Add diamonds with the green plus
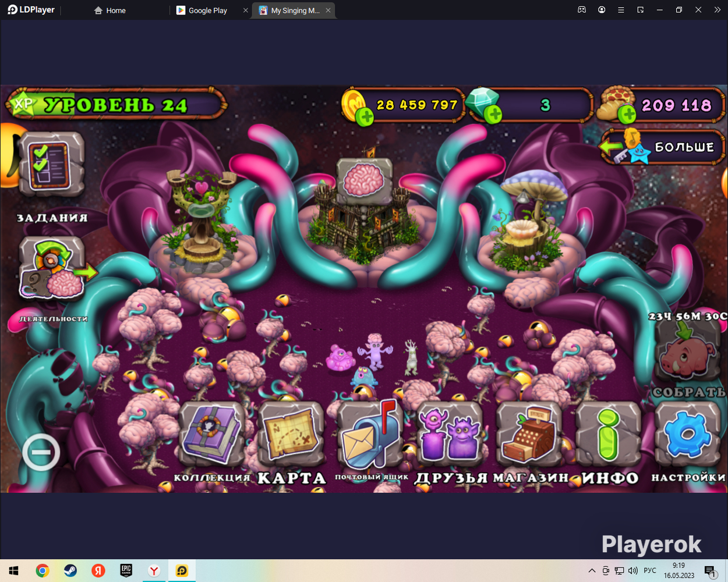 tap(493, 115)
